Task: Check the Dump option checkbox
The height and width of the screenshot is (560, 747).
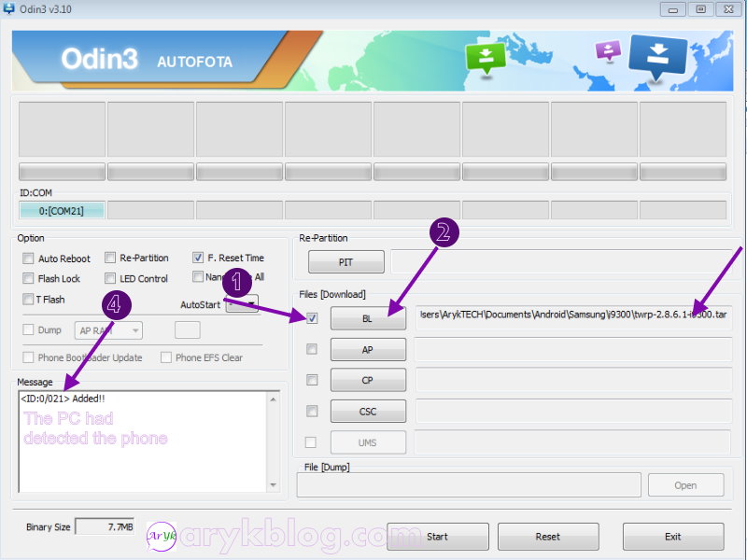Action: (x=28, y=329)
